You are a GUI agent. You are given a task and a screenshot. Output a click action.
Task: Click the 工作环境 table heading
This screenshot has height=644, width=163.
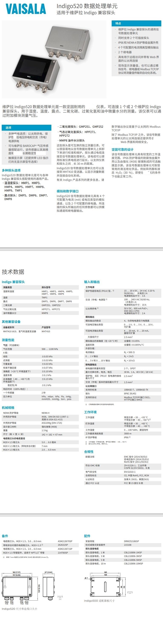tap(90, 412)
